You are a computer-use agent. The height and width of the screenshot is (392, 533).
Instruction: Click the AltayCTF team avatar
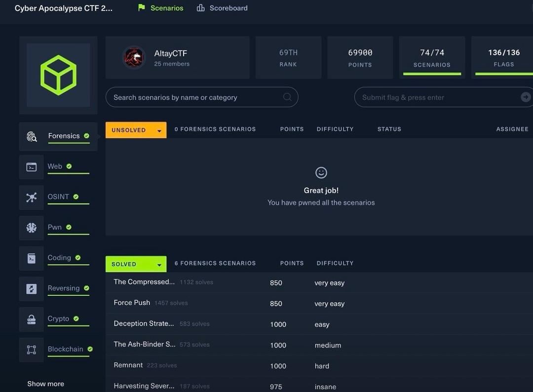click(x=134, y=57)
